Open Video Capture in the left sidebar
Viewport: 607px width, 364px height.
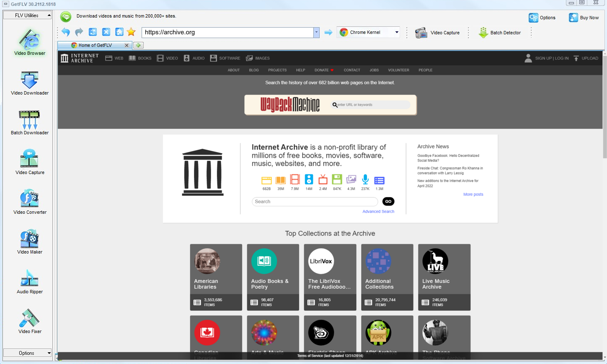tap(30, 162)
